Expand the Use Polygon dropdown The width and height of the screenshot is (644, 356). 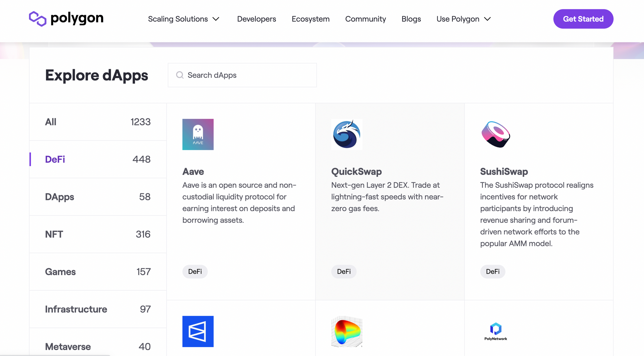[463, 19]
